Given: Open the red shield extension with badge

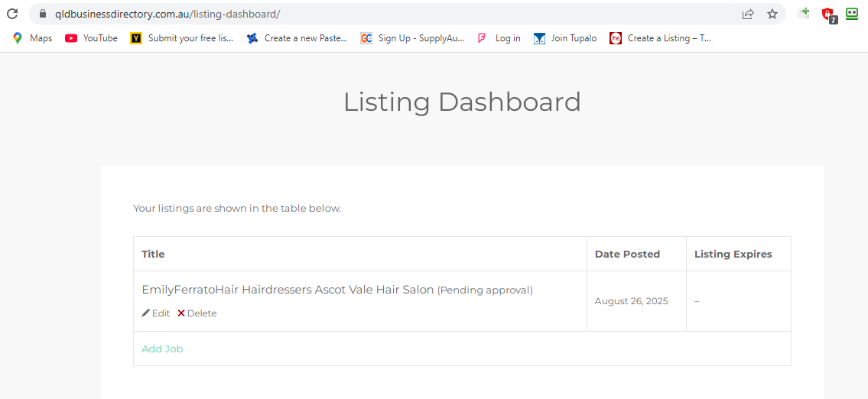Looking at the screenshot, I should click(x=827, y=14).
